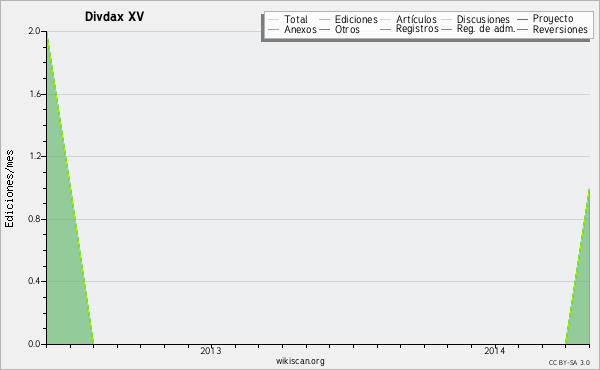Click the 'Anexos' legend entry
The width and height of the screenshot is (600, 370).
click(x=293, y=29)
